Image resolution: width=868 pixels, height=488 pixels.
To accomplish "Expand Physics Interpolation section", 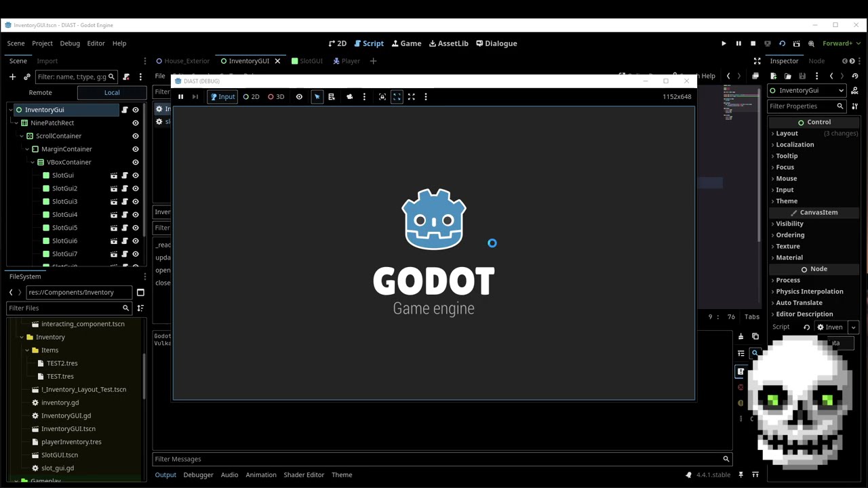I will pos(809,291).
